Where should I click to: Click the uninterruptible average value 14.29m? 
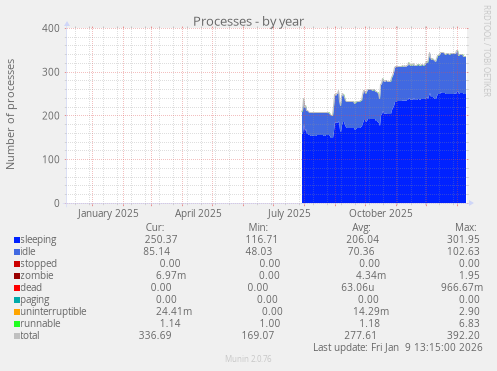371,311
